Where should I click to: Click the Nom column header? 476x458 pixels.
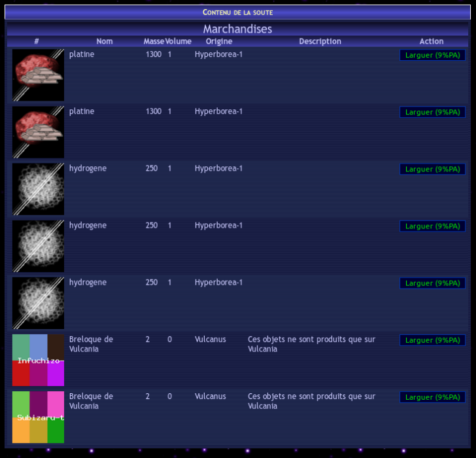pos(105,41)
